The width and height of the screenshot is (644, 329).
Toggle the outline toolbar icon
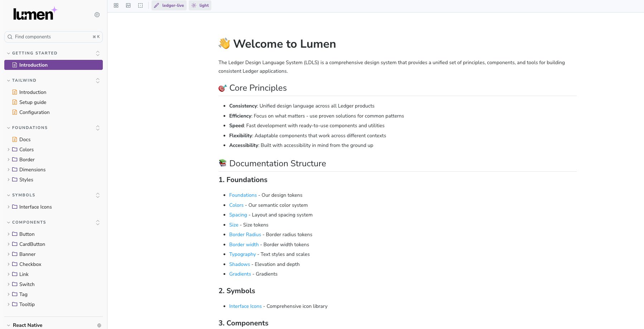[x=140, y=5]
